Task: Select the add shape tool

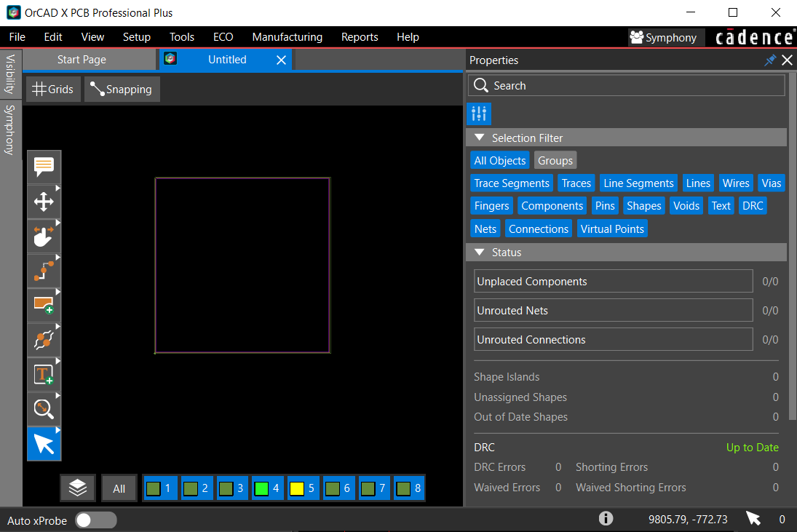Action: click(x=44, y=306)
